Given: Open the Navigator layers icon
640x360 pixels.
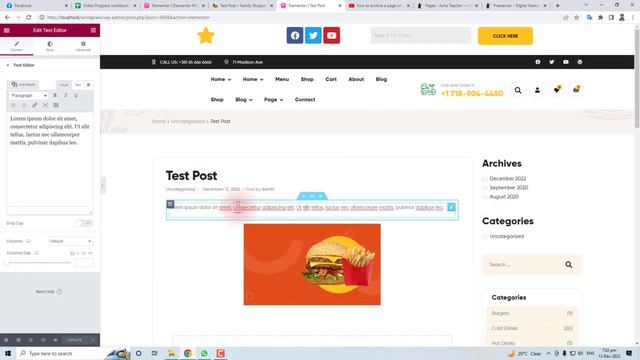Looking at the screenshot, I should click(x=18, y=340).
